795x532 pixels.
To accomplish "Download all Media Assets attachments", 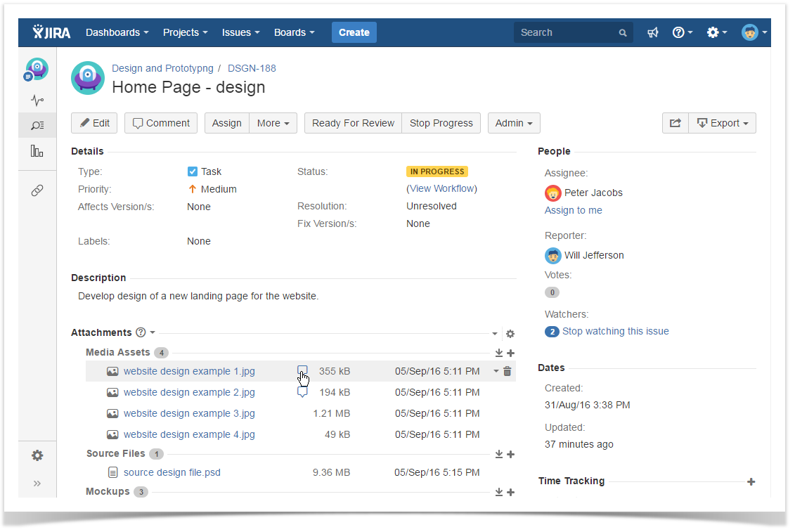I will coord(498,353).
